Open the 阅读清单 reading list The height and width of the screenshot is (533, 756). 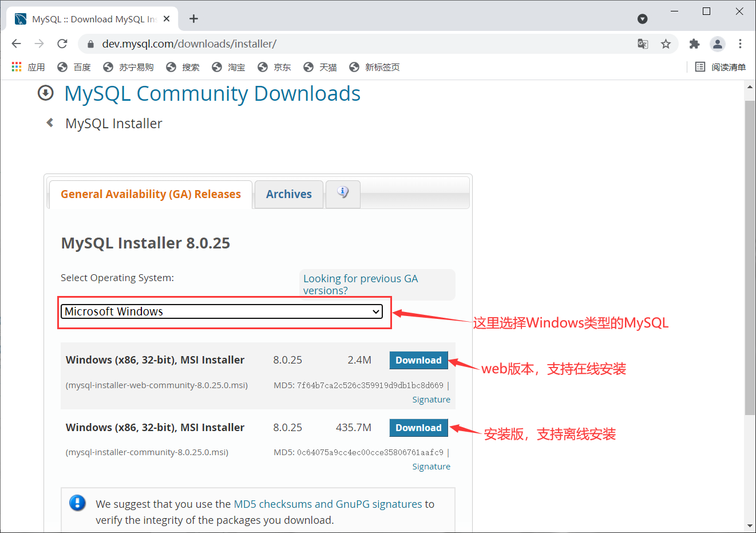coord(720,67)
